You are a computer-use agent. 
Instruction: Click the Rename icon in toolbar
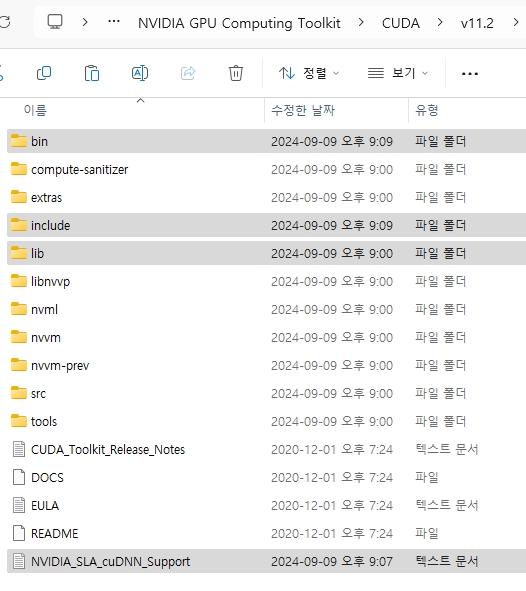click(140, 73)
